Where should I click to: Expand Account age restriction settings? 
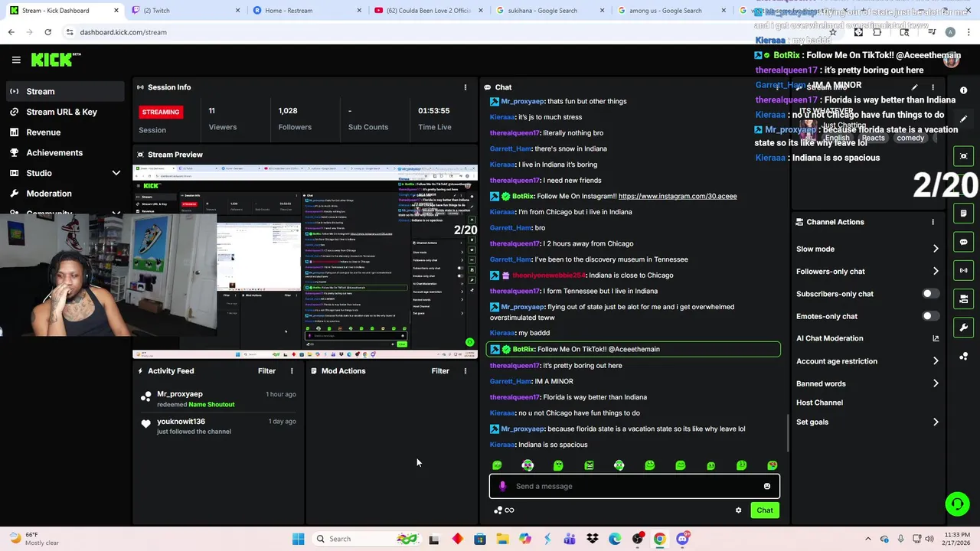pos(936,361)
